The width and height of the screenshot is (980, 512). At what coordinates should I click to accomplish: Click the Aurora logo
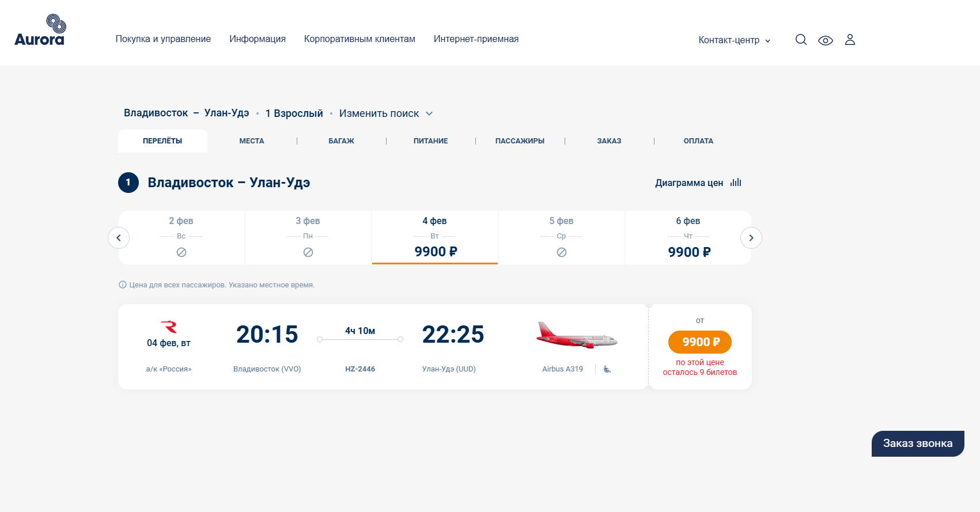pyautogui.click(x=40, y=31)
